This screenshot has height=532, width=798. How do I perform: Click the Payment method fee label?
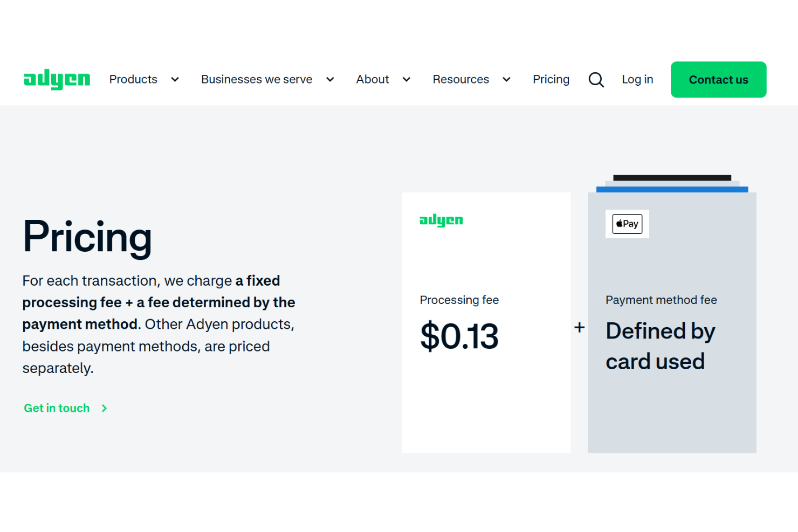(x=661, y=300)
